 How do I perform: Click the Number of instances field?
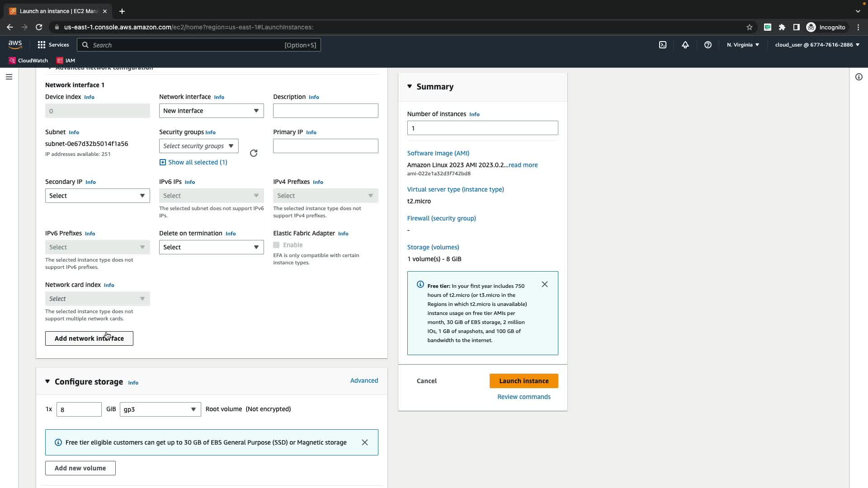[x=482, y=128]
